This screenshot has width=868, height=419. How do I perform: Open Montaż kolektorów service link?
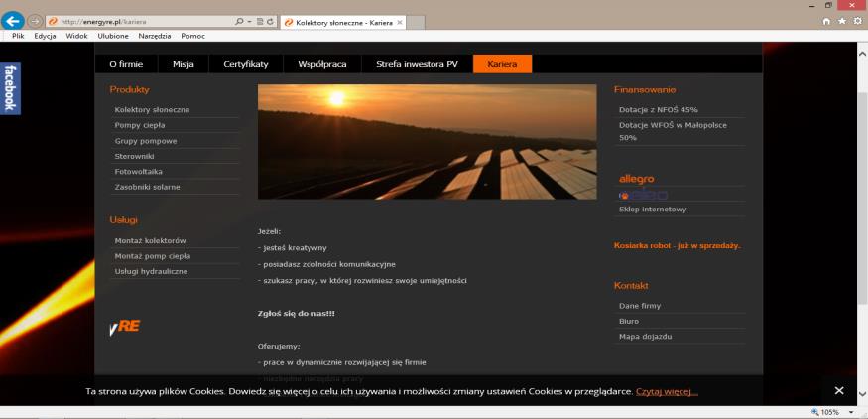150,241
